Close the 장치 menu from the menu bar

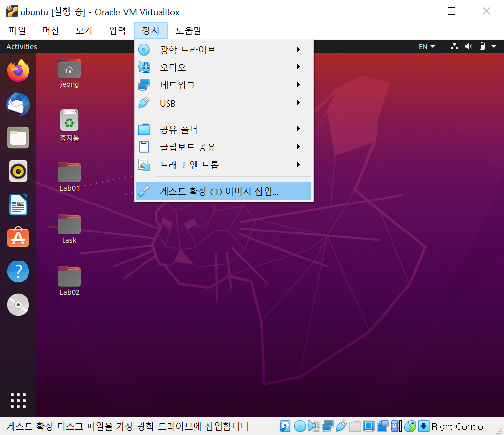pos(151,30)
